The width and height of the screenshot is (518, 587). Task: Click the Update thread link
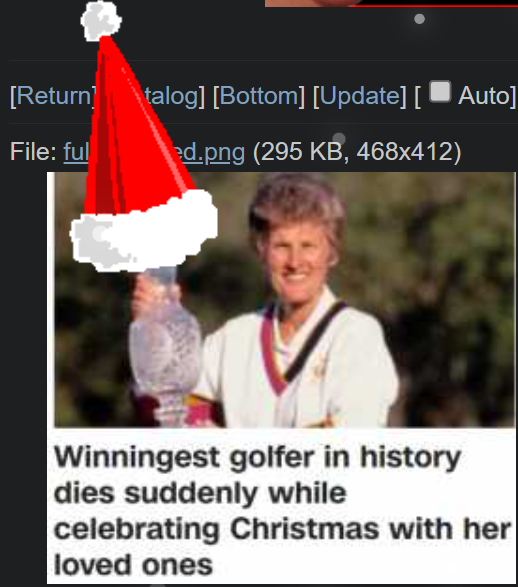pos(359,96)
